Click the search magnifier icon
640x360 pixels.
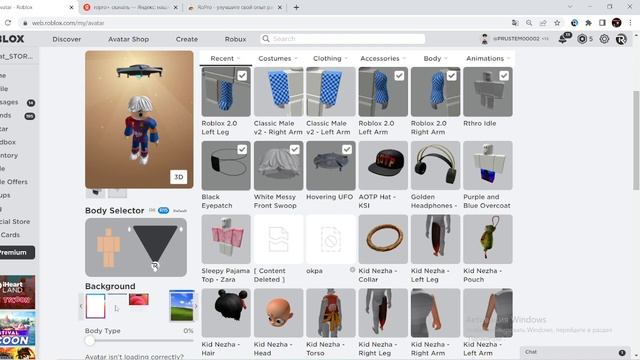pos(266,38)
